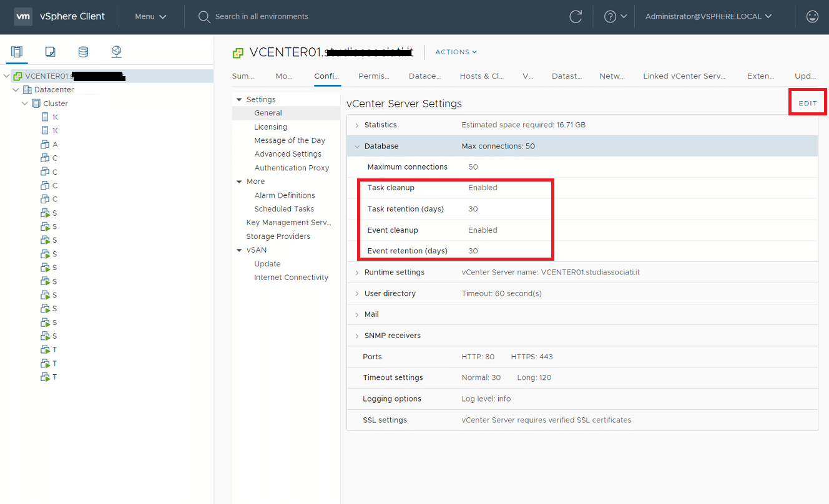Collapse the Settings section
The width and height of the screenshot is (829, 504).
tap(239, 100)
